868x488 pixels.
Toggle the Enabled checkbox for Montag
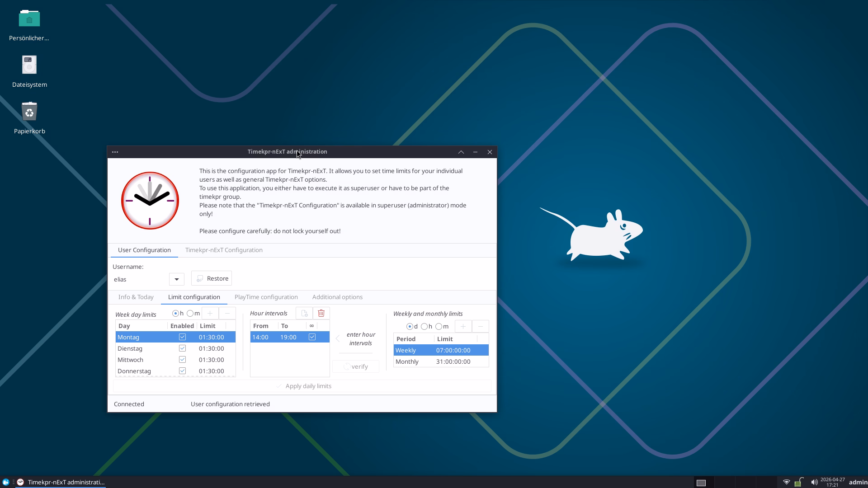[x=182, y=337]
